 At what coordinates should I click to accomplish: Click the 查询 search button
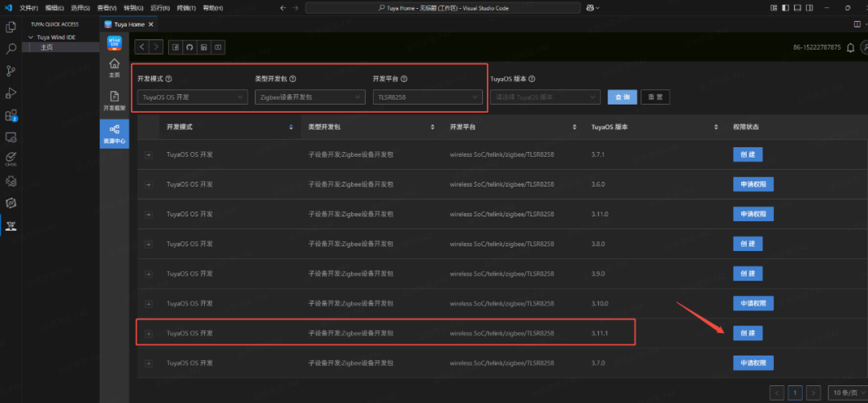click(622, 97)
